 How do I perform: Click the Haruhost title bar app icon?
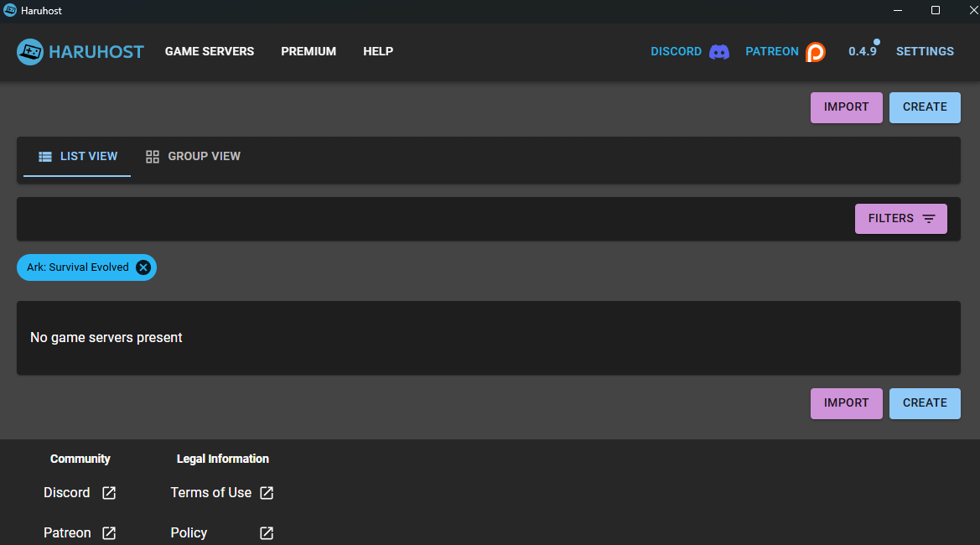[10, 11]
